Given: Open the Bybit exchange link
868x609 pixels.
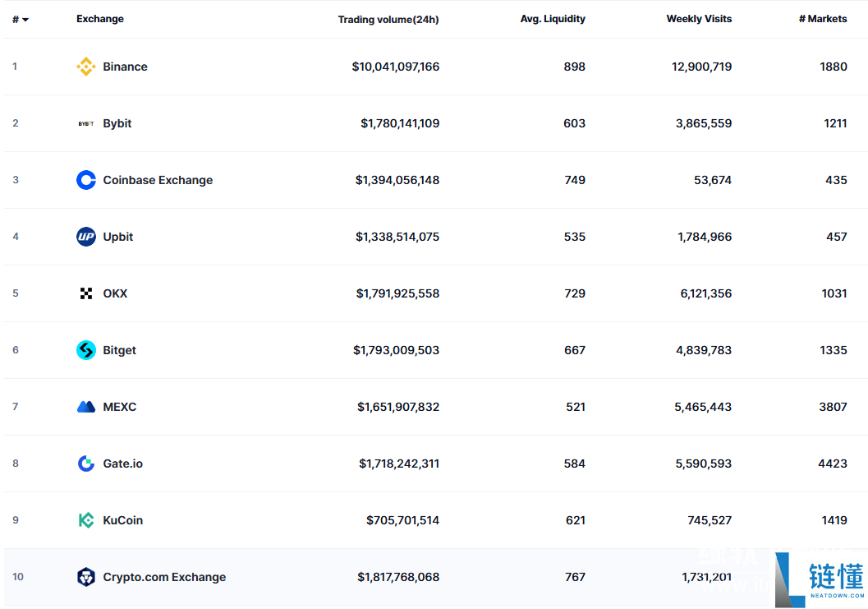Looking at the screenshot, I should tap(117, 123).
